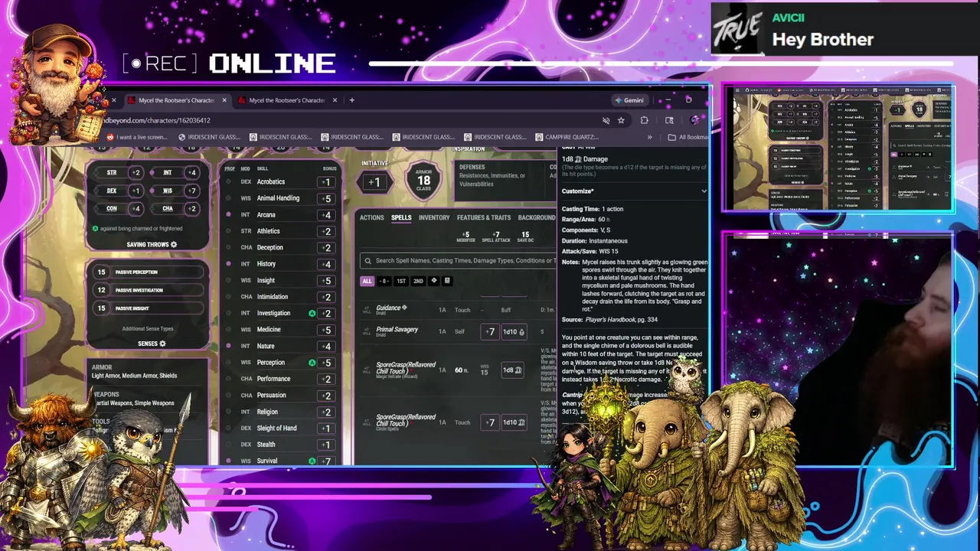This screenshot has height=551, width=980.
Task: Roll the Arcana +4 skill check
Action: click(327, 215)
